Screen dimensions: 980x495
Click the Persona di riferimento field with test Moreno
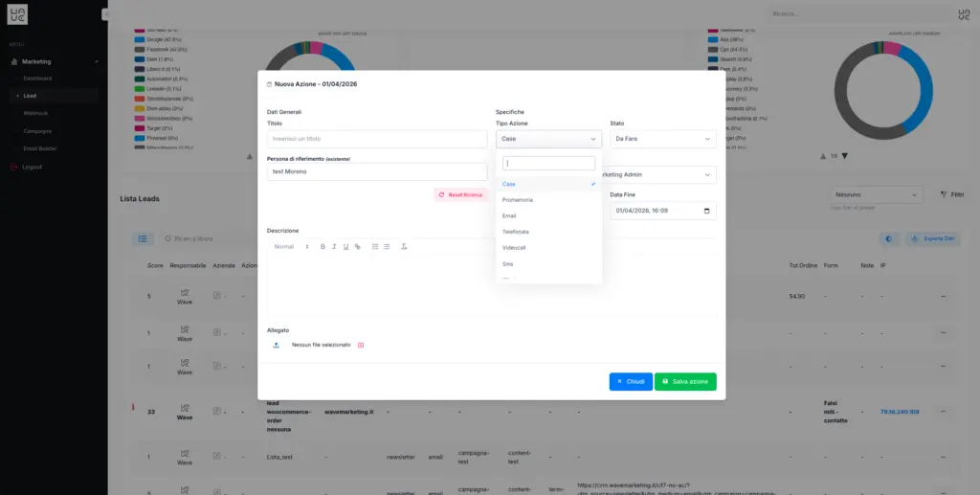pos(377,172)
